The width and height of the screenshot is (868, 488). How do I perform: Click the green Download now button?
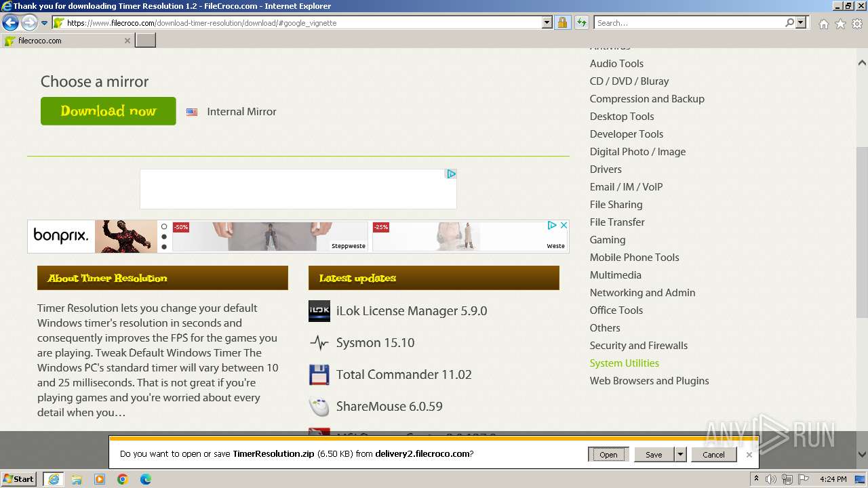[108, 111]
